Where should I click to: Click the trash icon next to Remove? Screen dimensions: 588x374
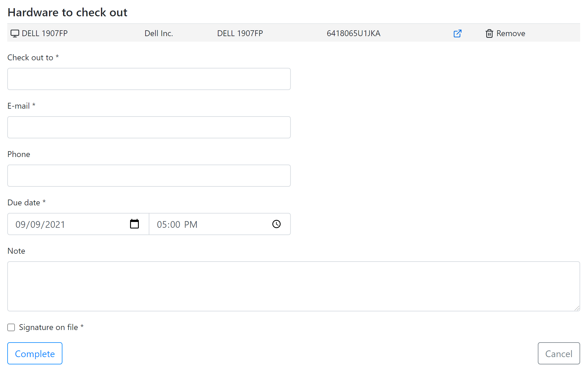point(489,33)
